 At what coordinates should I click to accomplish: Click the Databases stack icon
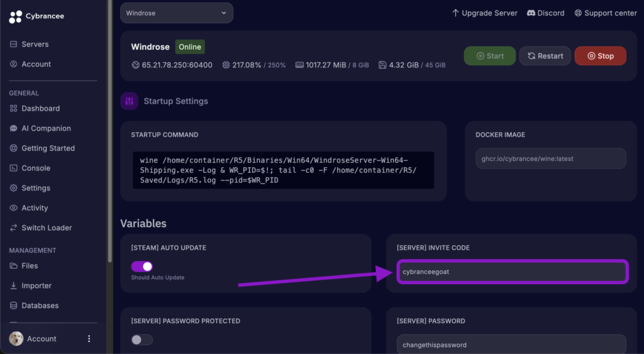point(14,306)
